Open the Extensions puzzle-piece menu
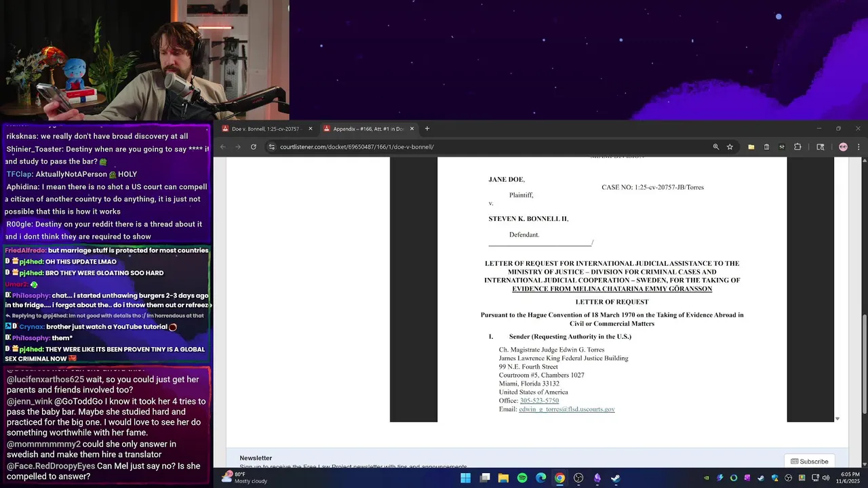 (797, 147)
